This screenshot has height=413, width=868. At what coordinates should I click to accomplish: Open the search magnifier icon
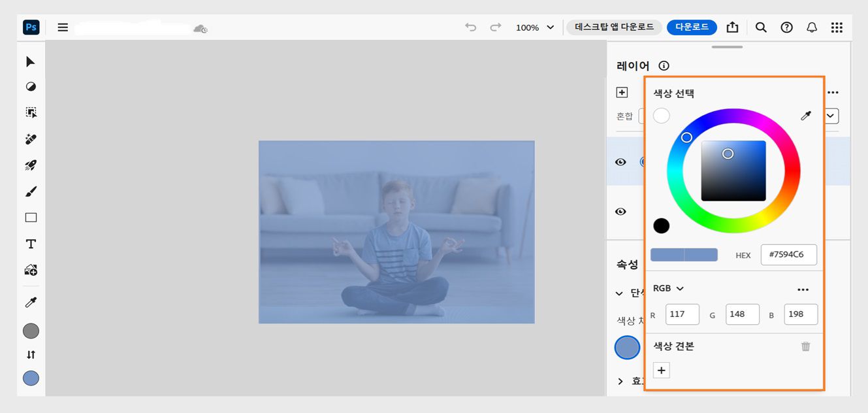pos(761,27)
